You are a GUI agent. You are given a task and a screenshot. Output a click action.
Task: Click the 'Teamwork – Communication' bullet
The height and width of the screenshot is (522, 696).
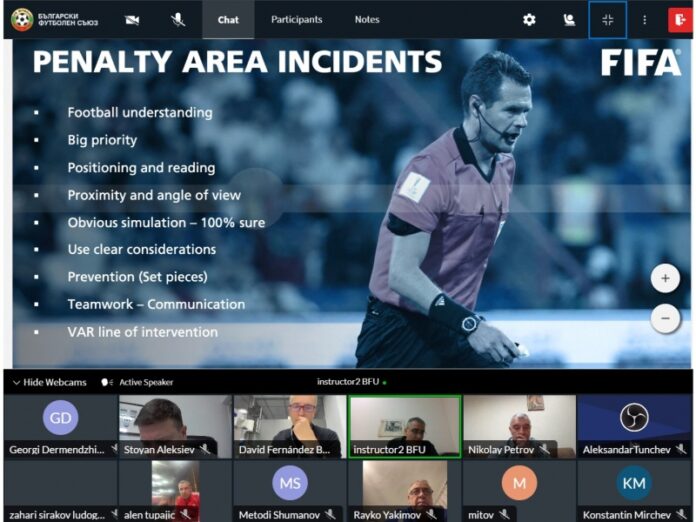pos(156,304)
